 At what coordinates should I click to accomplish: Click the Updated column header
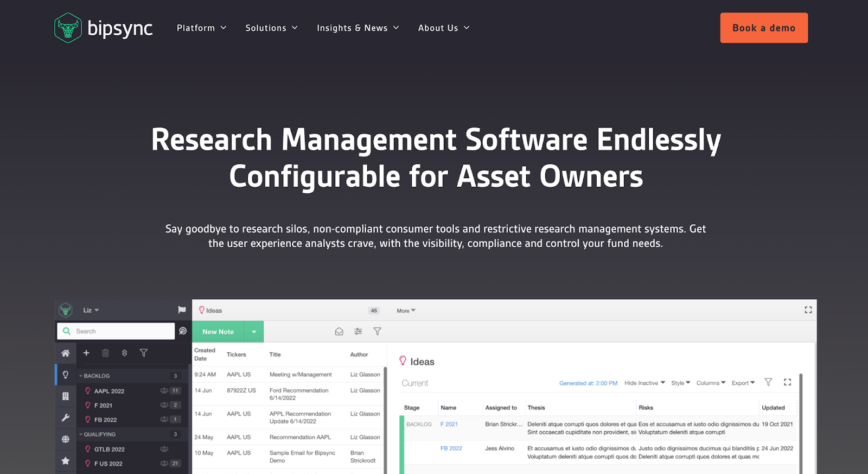[773, 408]
